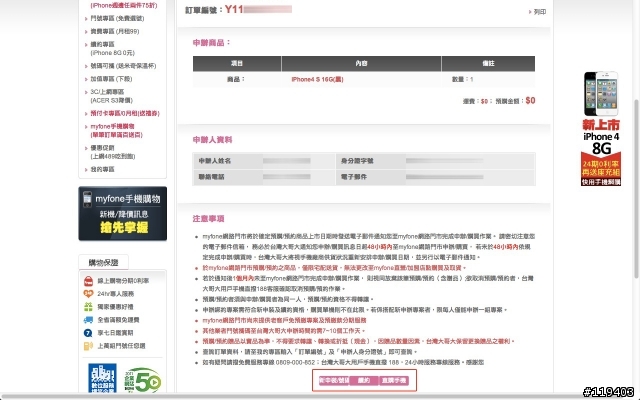This screenshot has width=640, height=400.
Task: Click the blue trust certification badge
Action: (x=102, y=378)
